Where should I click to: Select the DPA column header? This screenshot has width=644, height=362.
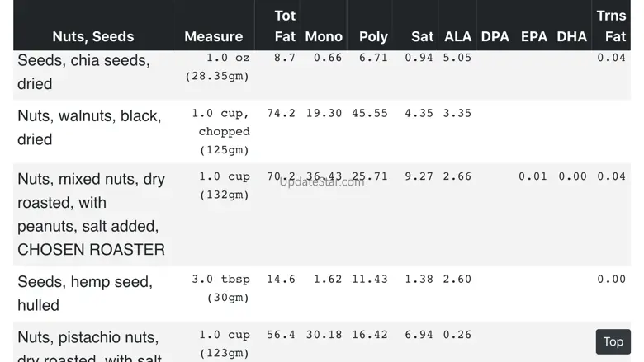495,36
